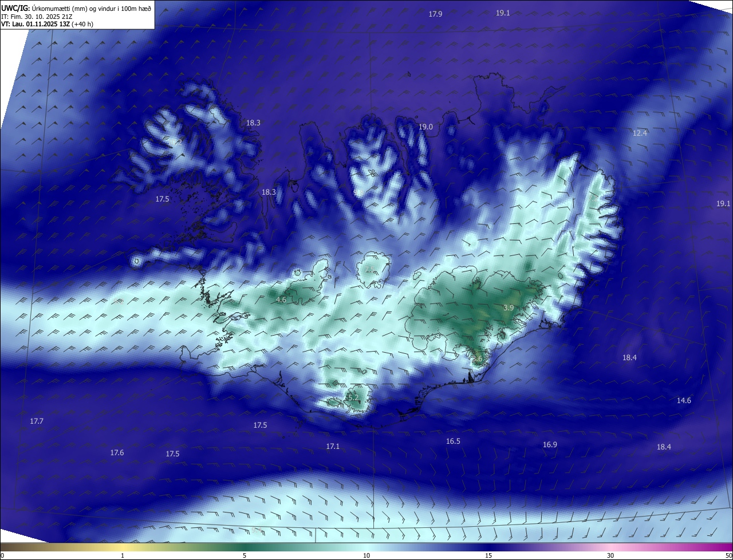
Task: Click the color scale tick labeled 5
Action: click(x=245, y=556)
